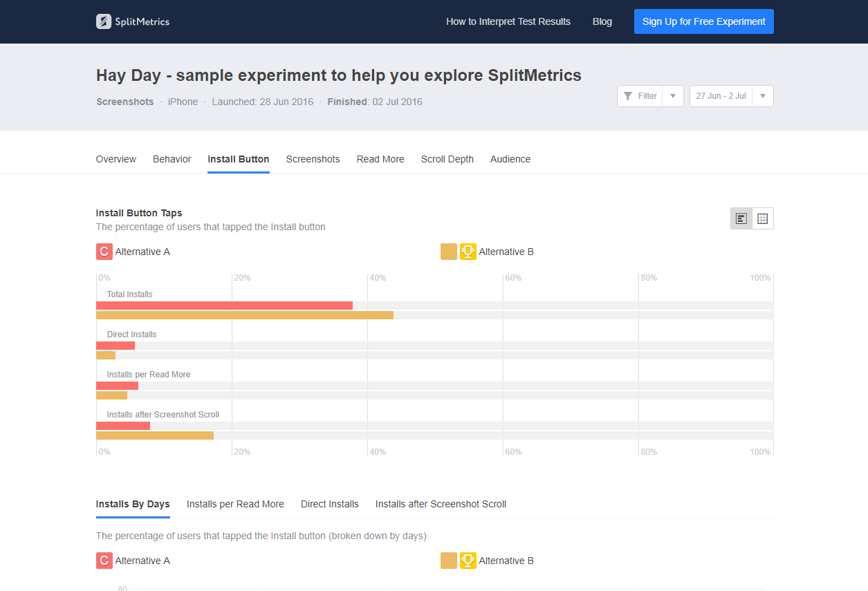
Task: Click the SplitMetrics logo icon
Action: (104, 21)
